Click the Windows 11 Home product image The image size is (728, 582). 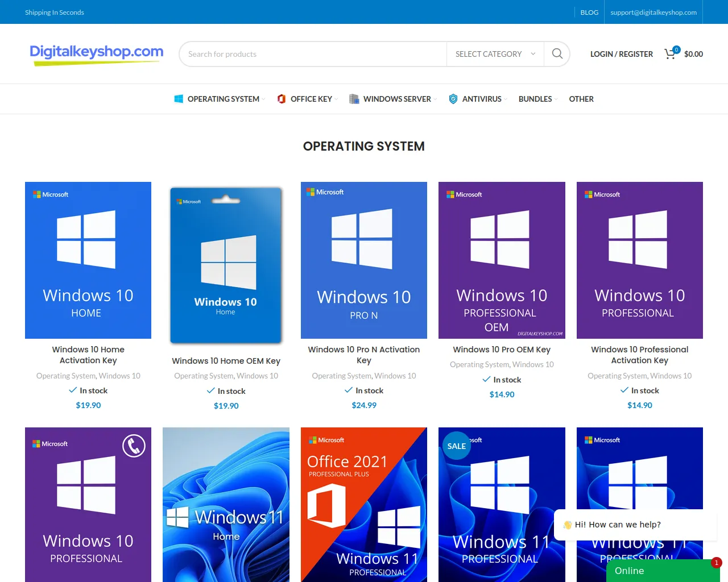point(226,505)
